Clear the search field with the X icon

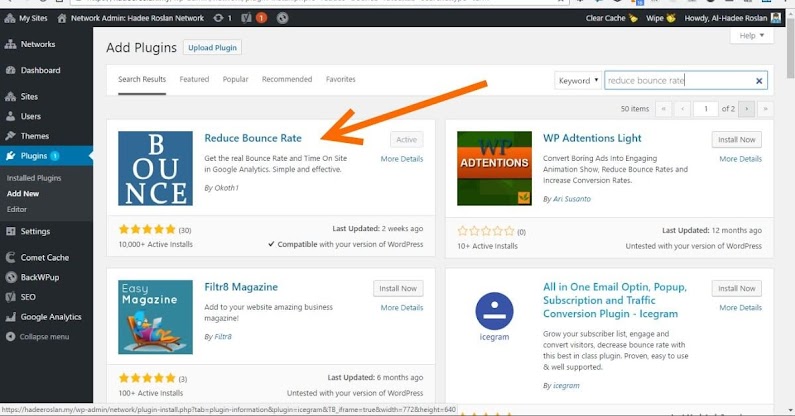pyautogui.click(x=759, y=81)
